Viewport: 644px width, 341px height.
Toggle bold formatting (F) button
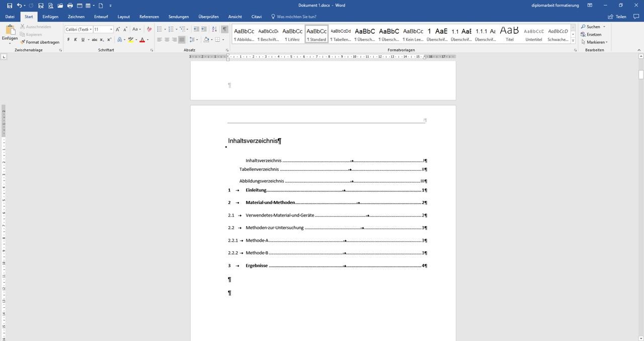(68, 39)
